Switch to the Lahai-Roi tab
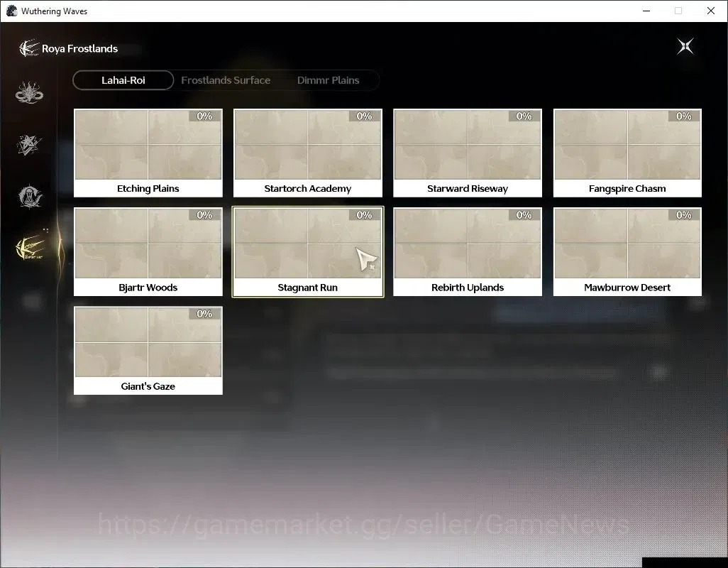The width and height of the screenshot is (728, 568). point(123,80)
